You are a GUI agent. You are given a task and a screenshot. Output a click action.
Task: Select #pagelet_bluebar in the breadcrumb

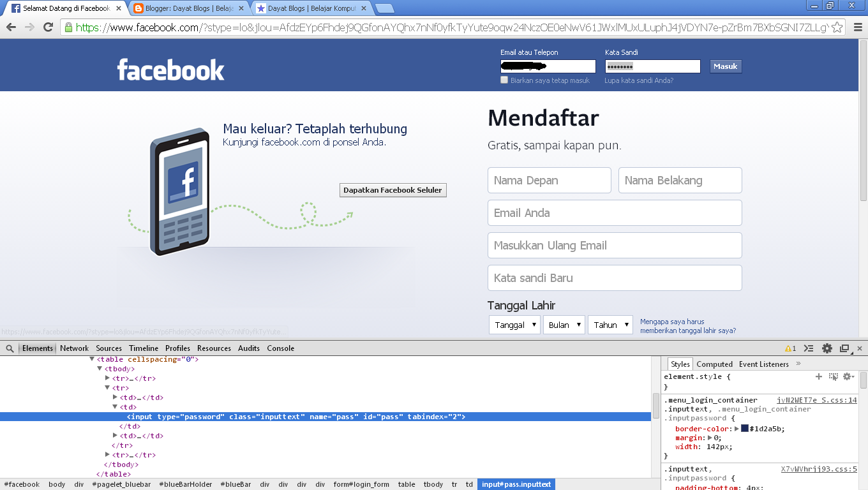121,484
